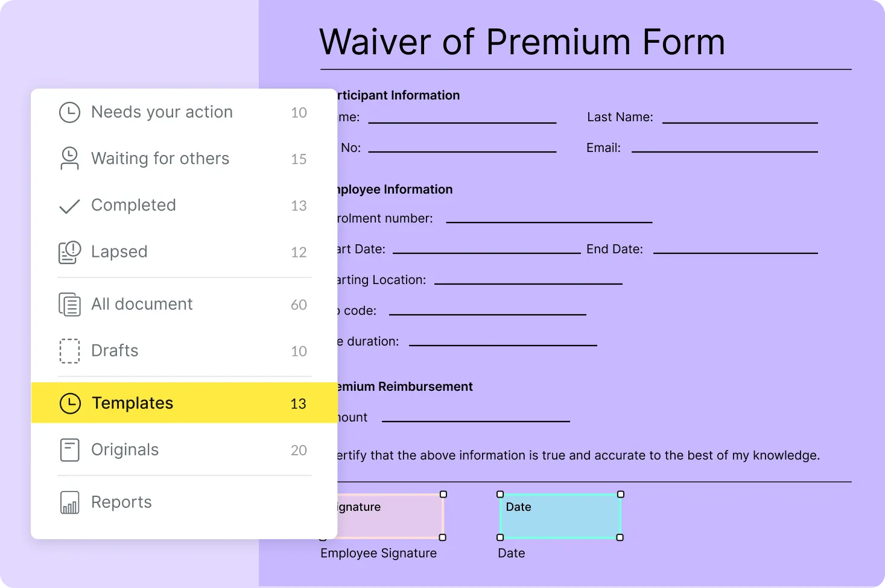Image resolution: width=885 pixels, height=588 pixels.
Task: Open the Drafts list
Action: pyautogui.click(x=115, y=350)
